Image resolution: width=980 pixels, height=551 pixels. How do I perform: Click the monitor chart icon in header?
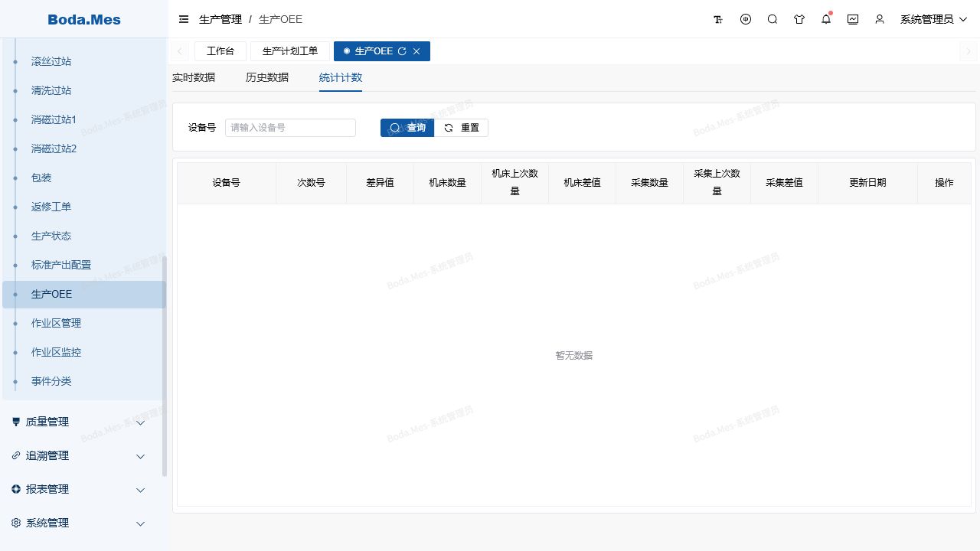[853, 19]
